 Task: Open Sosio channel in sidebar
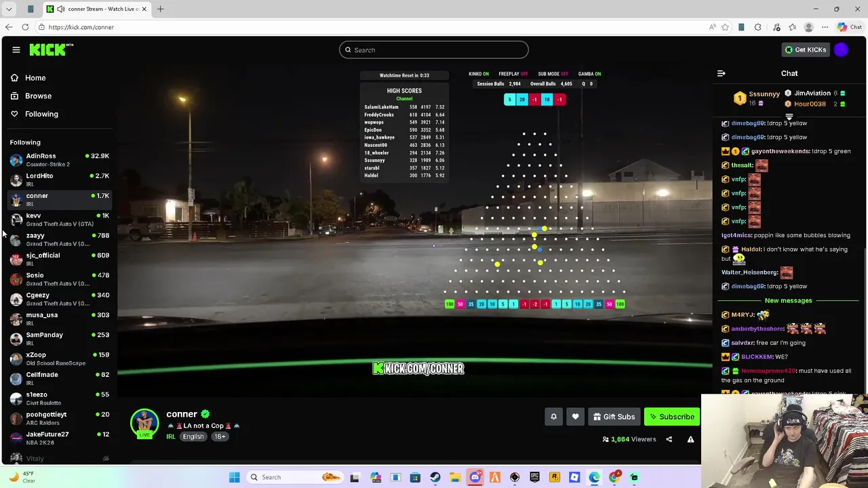(x=60, y=279)
